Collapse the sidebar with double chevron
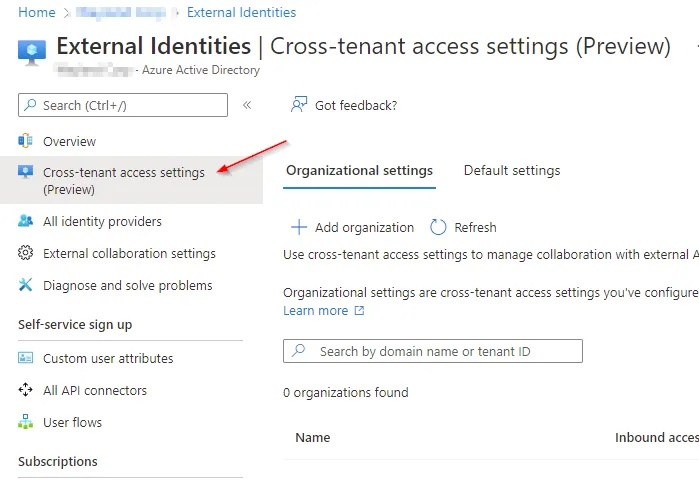This screenshot has height=486, width=699. tap(247, 105)
